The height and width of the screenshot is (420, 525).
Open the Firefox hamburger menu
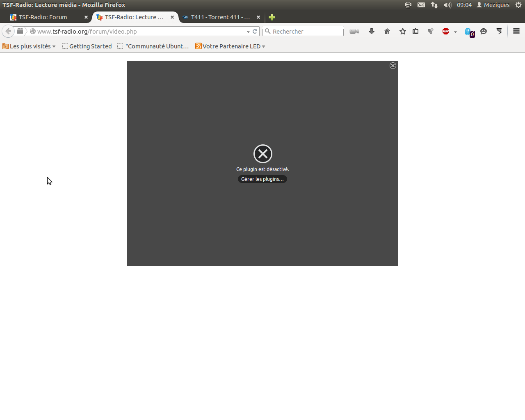[516, 31]
